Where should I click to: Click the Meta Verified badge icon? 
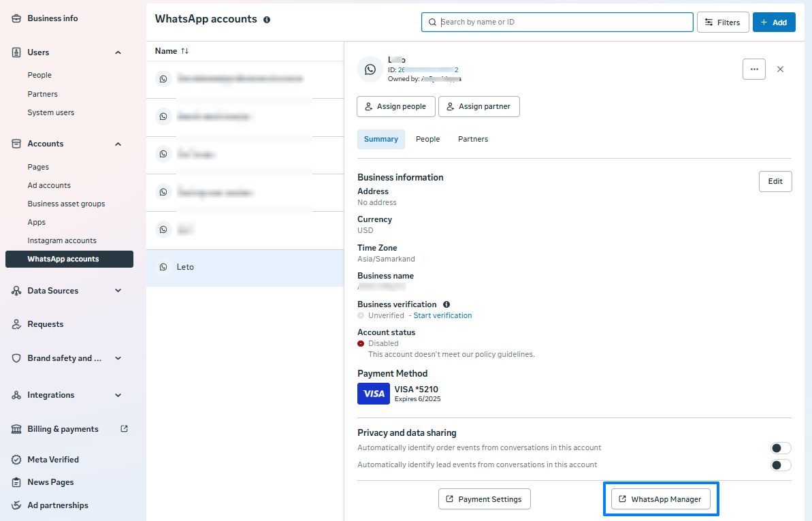(16, 460)
